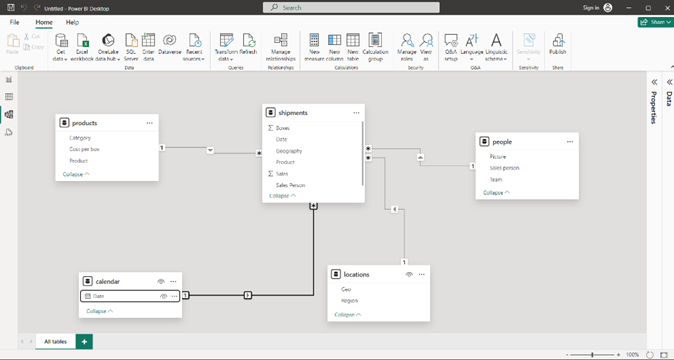Screen dimensions: 674x360
Task: Click zoom in plus button
Action: (619, 355)
